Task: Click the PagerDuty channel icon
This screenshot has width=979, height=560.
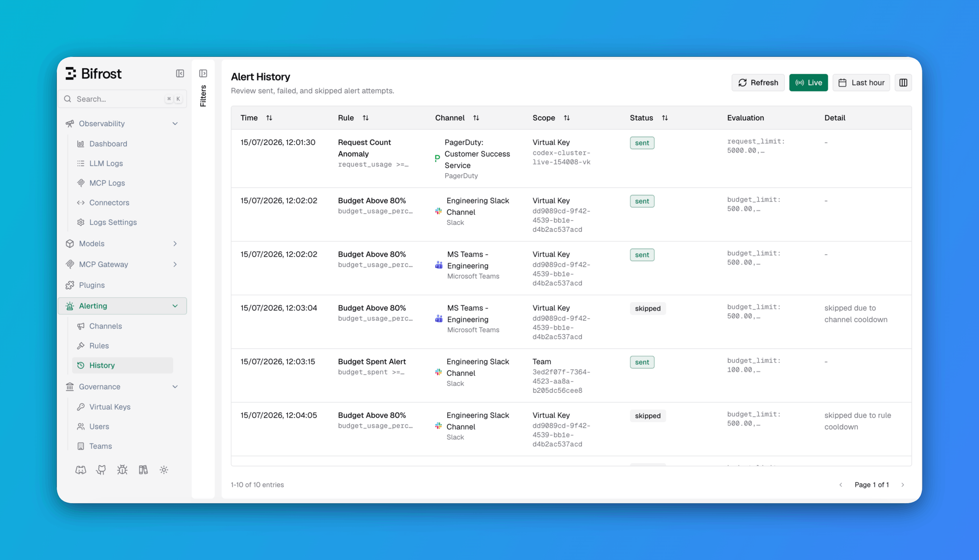Action: pos(437,158)
